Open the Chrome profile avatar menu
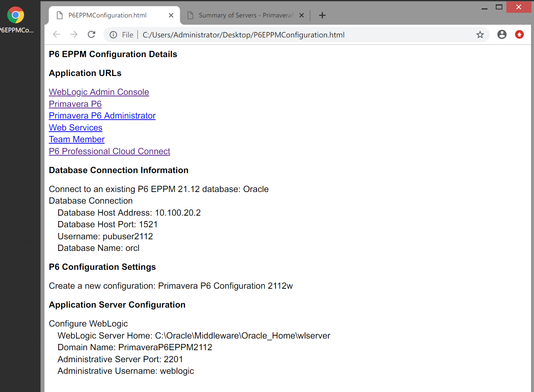Viewport: 534px width, 392px height. coord(502,35)
